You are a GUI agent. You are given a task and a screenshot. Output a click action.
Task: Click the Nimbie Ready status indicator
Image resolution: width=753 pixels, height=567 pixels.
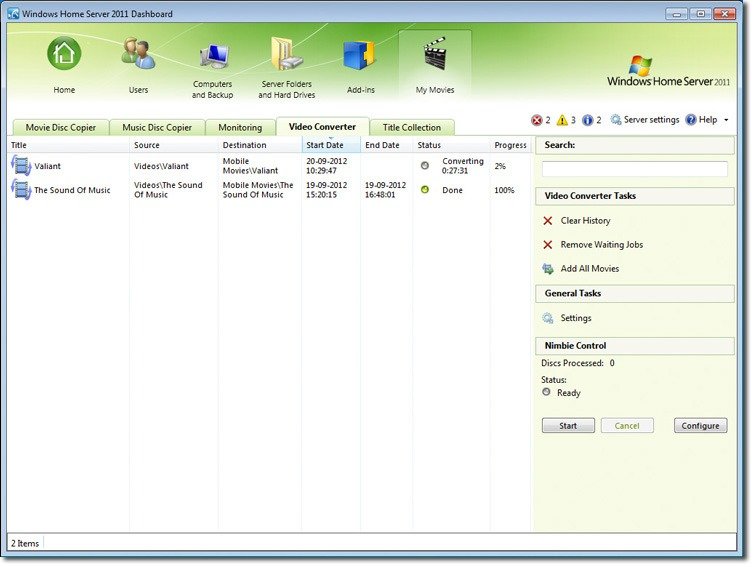click(546, 392)
